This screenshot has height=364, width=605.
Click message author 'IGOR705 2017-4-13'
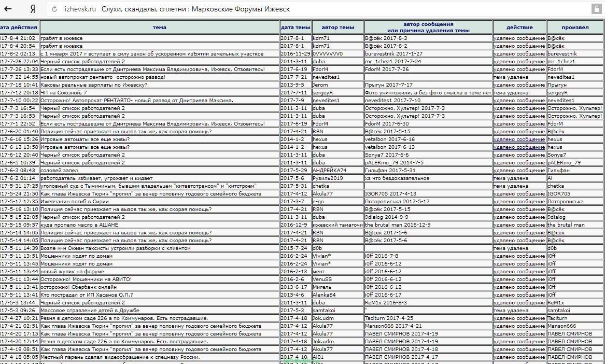(390, 194)
